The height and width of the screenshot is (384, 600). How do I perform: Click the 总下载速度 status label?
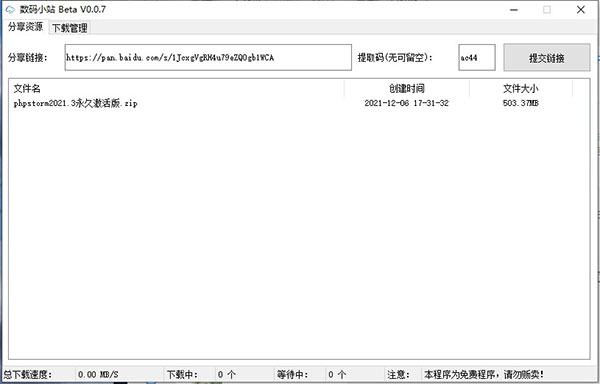[28, 374]
